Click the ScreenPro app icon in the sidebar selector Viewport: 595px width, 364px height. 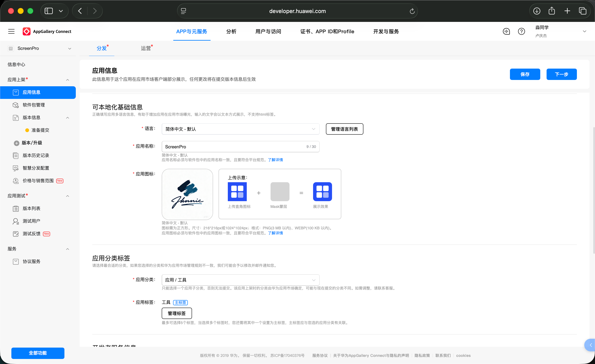coord(11,49)
